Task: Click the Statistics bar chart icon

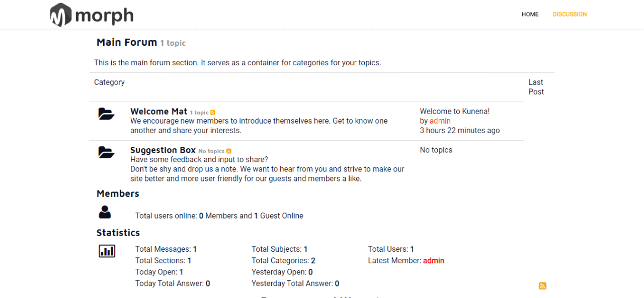Action: click(107, 251)
